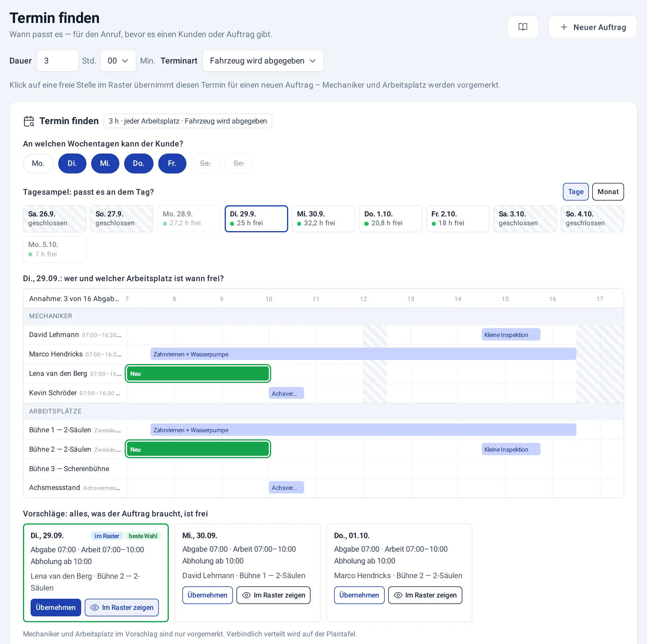Toggle Donnerstag weekday chip

click(139, 163)
